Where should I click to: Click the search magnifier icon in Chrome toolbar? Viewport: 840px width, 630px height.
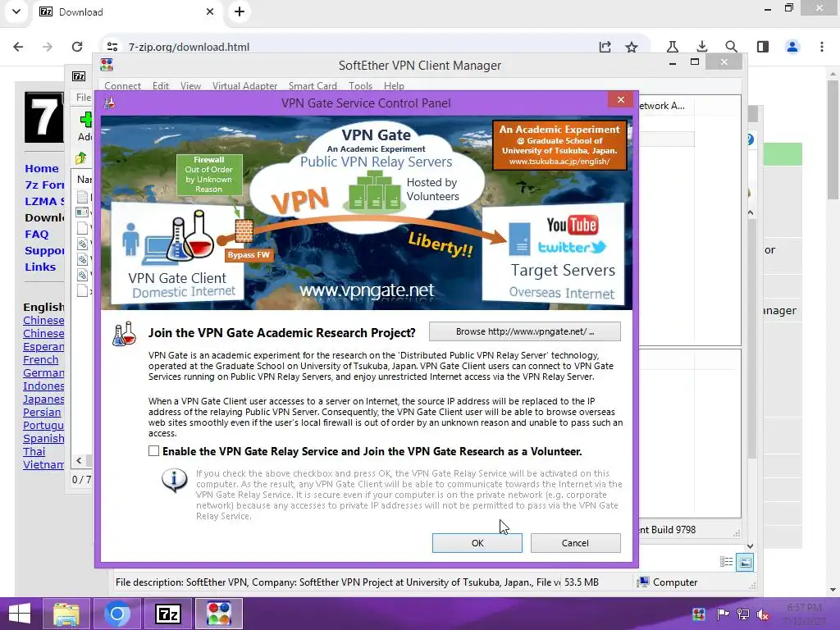coord(731,47)
